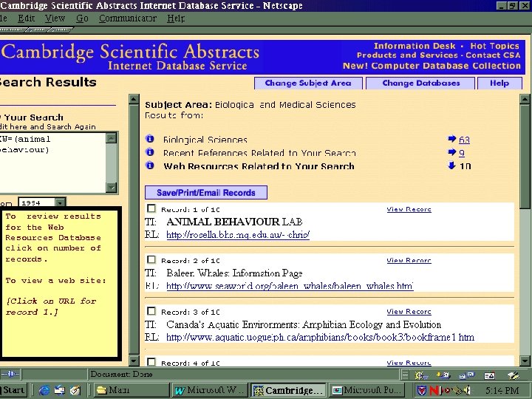Image resolution: width=532 pixels, height=399 pixels.
Task: Click the arrow icon beside the 9 count
Action: [x=451, y=152]
